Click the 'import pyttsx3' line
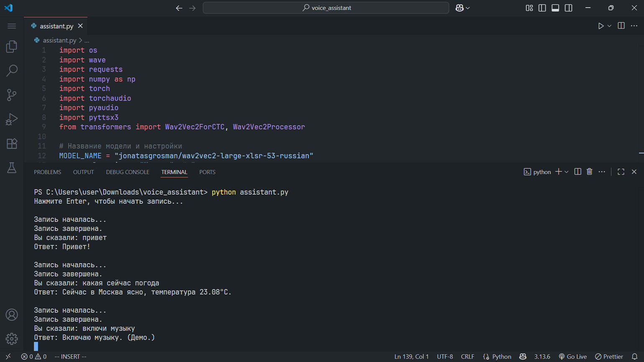The height and width of the screenshot is (362, 644). [x=89, y=117]
